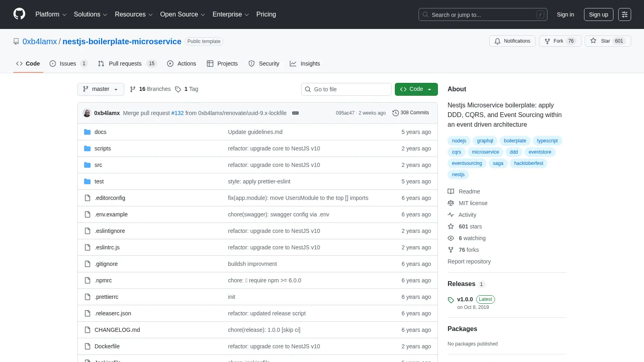Viewport: 644px width, 362px height.
Task: Switch to the Security tab
Action: coord(264,64)
